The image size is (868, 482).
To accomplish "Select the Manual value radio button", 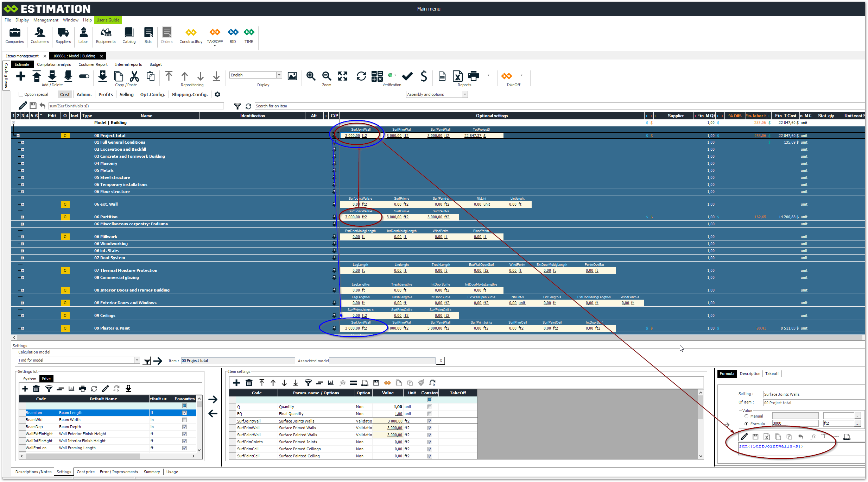I will point(746,416).
